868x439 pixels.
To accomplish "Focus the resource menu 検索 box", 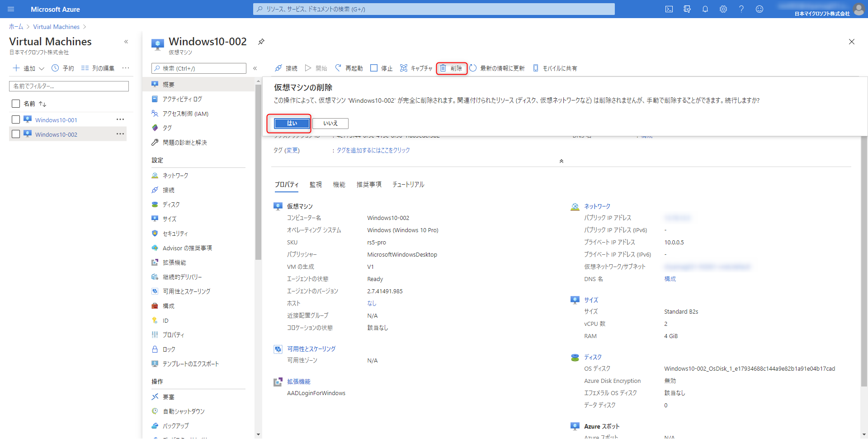I will click(199, 68).
